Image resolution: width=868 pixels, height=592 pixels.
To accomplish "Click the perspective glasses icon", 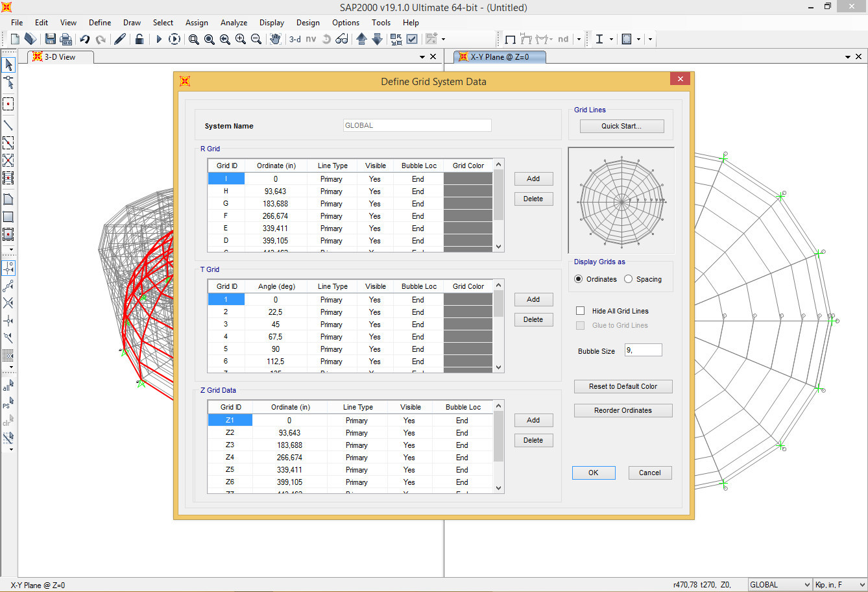I will pos(343,39).
